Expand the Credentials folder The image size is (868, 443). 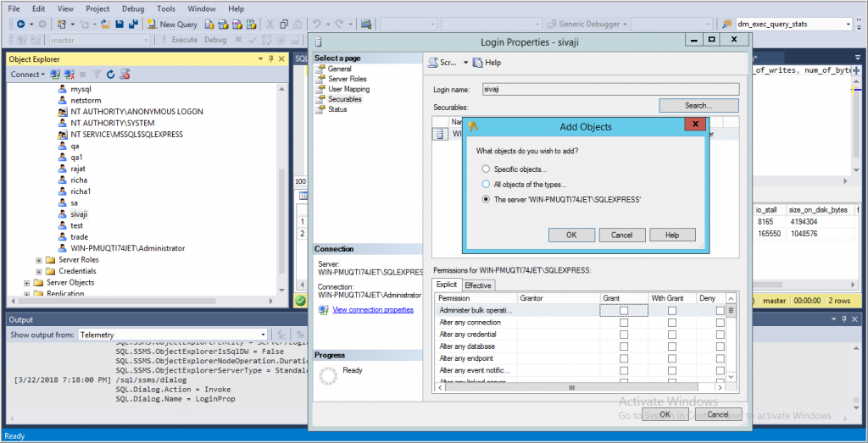(x=39, y=271)
